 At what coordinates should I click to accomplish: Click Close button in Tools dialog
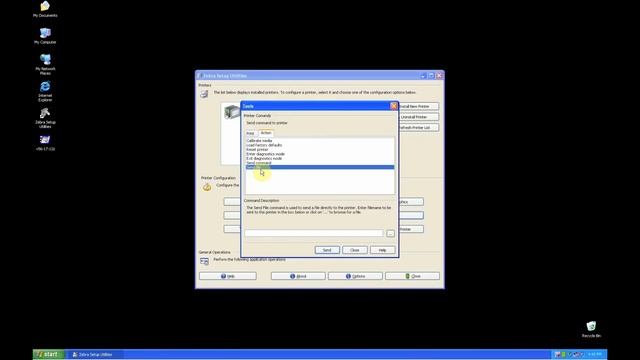pos(355,250)
